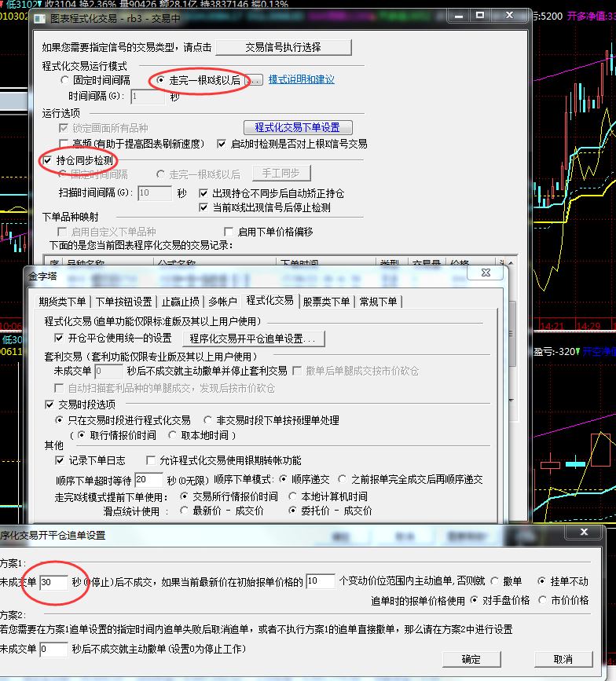Toggle 交易时段选项 checkbox

click(x=49, y=405)
